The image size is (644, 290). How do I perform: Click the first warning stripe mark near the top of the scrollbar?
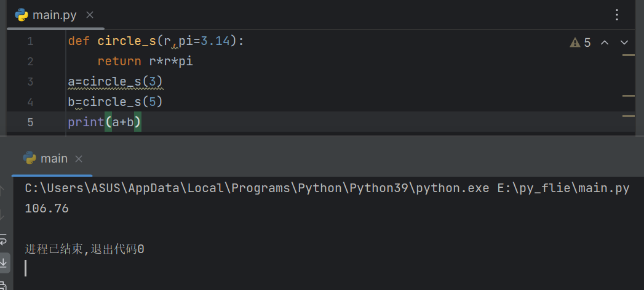point(629,55)
